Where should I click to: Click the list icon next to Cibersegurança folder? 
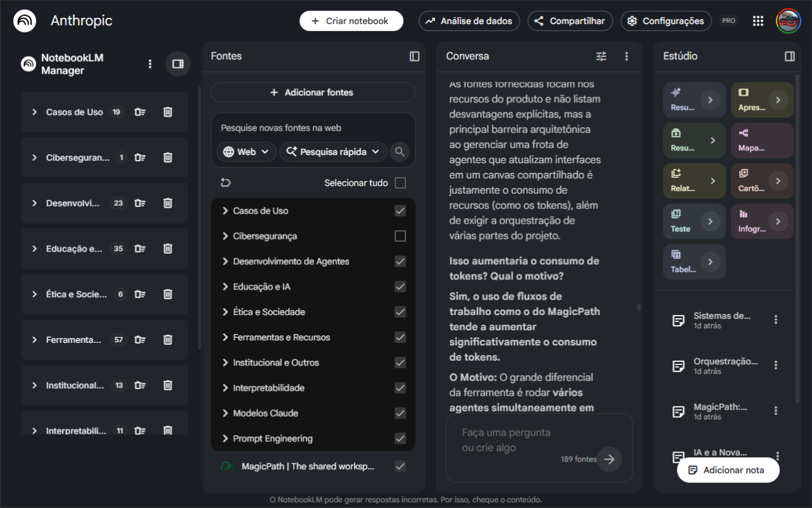[140, 157]
